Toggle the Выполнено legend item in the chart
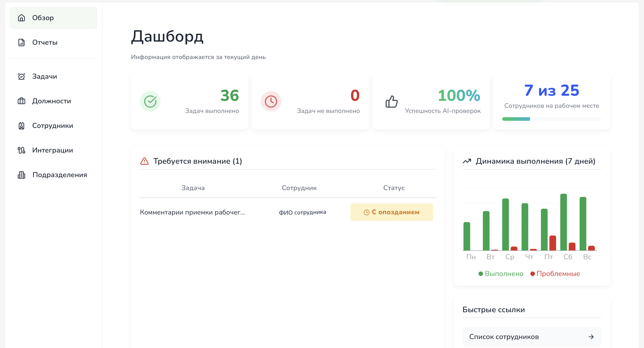Viewport: 644px width, 348px height. click(x=501, y=274)
